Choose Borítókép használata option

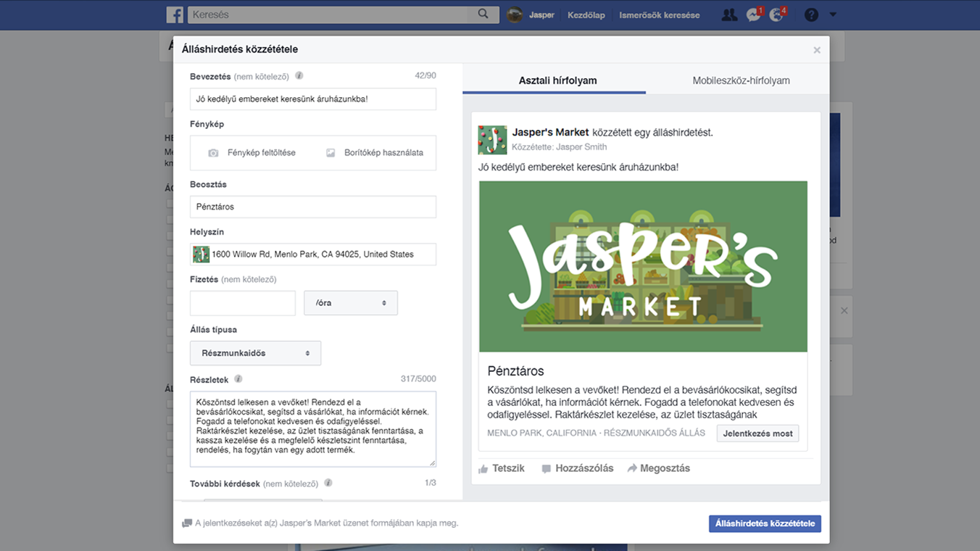click(x=375, y=153)
